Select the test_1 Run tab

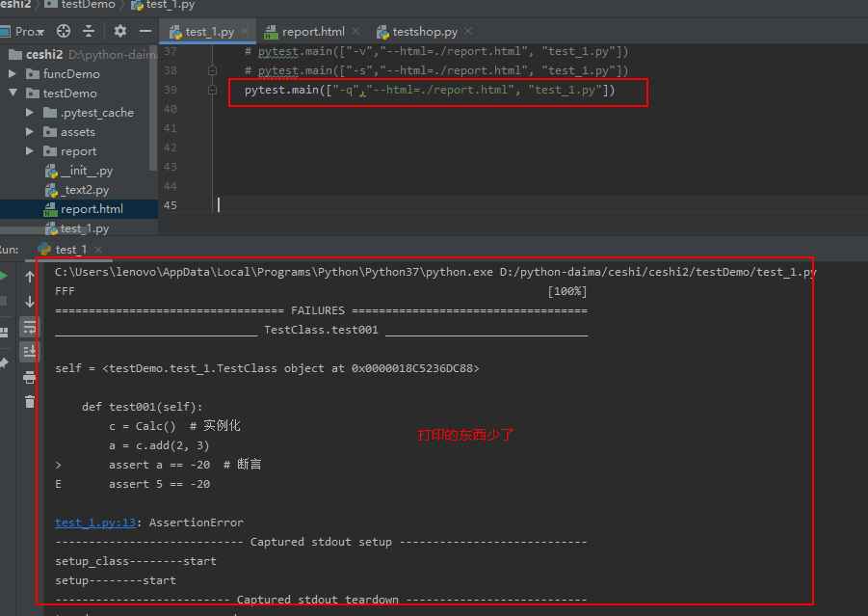[x=71, y=250]
